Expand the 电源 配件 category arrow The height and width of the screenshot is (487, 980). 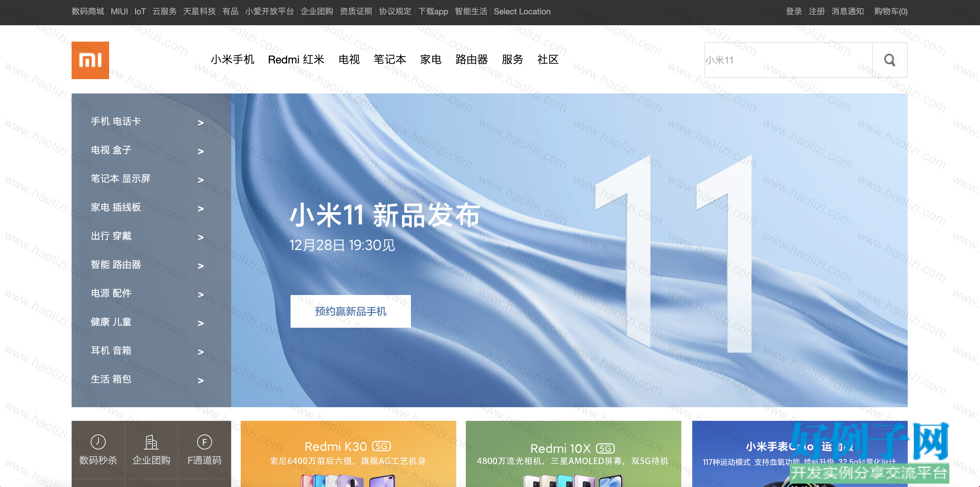[x=201, y=294]
